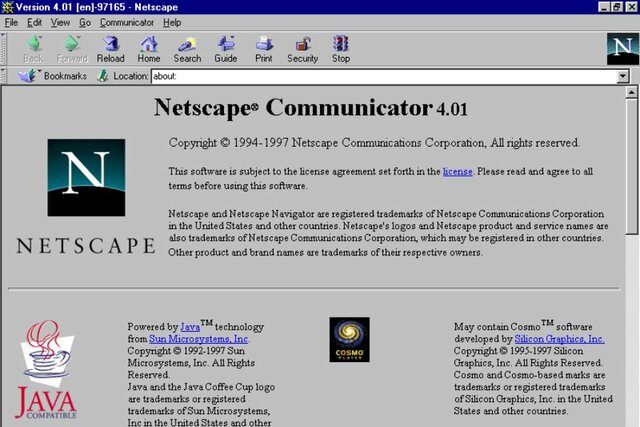The height and width of the screenshot is (427, 640).
Task: Click the Netscape Communicator 4.01 heading
Action: pos(311,108)
